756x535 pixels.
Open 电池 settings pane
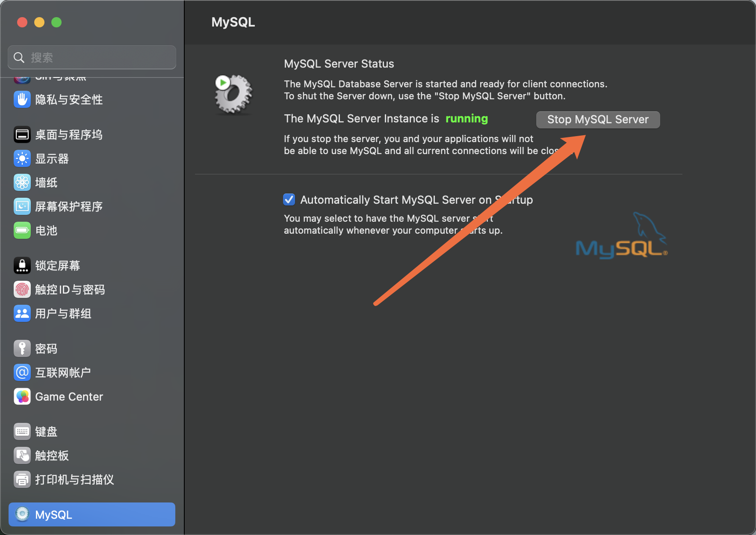[x=46, y=231]
